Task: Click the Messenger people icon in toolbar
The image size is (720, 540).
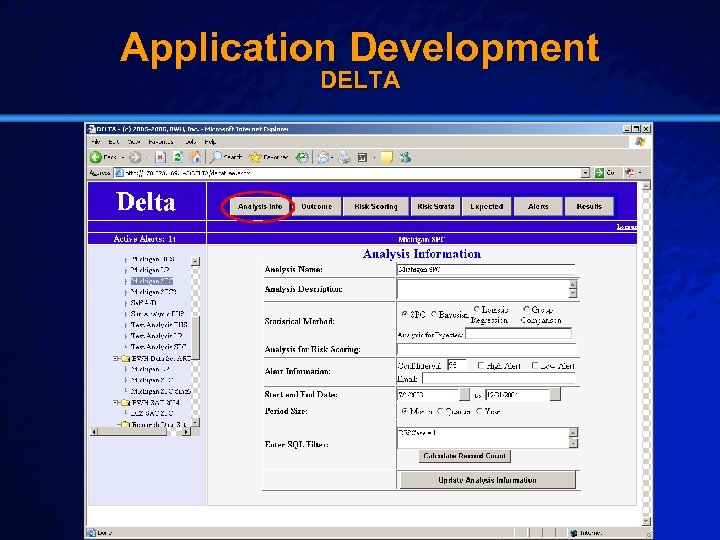Action: coord(405,158)
